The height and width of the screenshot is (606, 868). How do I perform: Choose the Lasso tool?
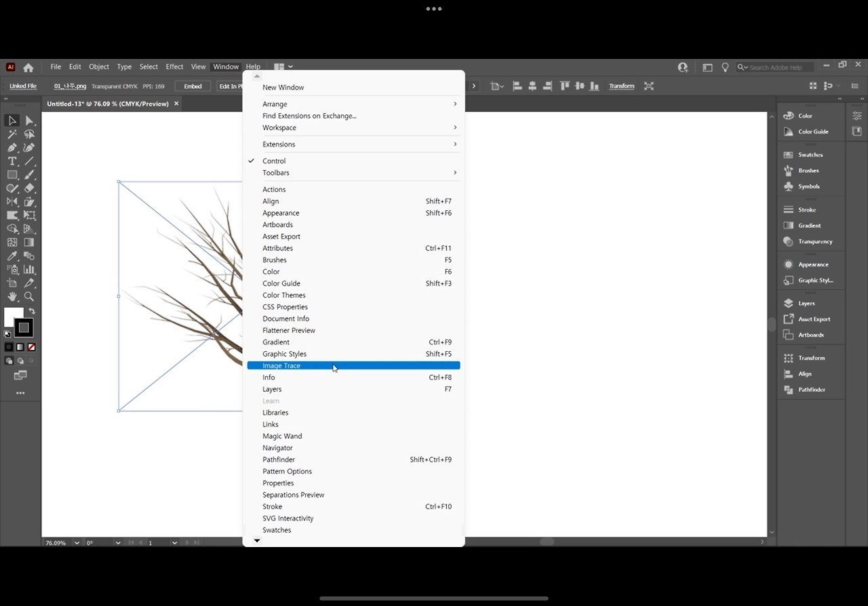click(x=29, y=134)
